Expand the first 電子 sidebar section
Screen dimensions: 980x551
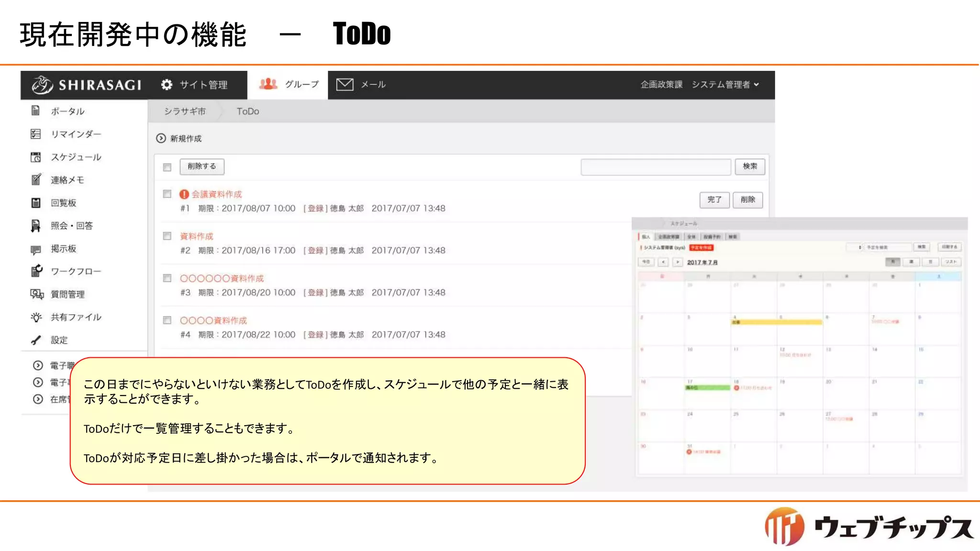(x=38, y=365)
